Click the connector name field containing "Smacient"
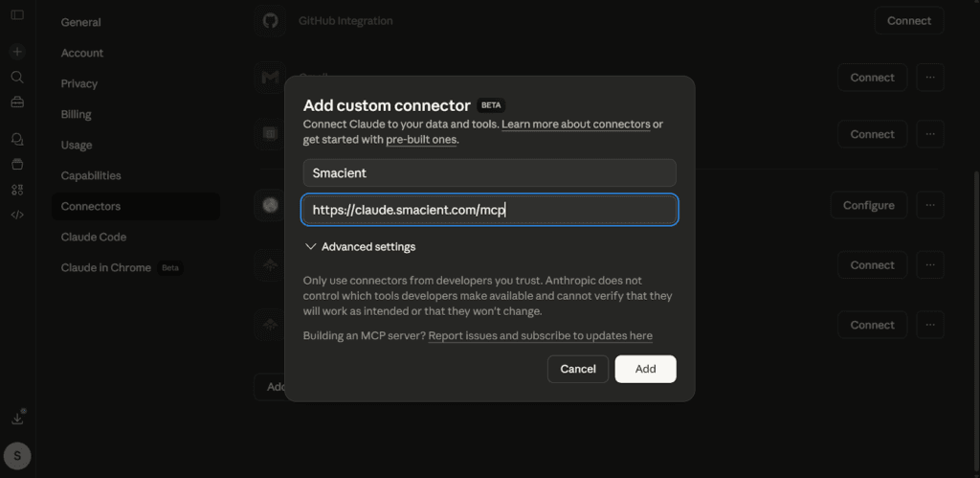 coord(489,173)
